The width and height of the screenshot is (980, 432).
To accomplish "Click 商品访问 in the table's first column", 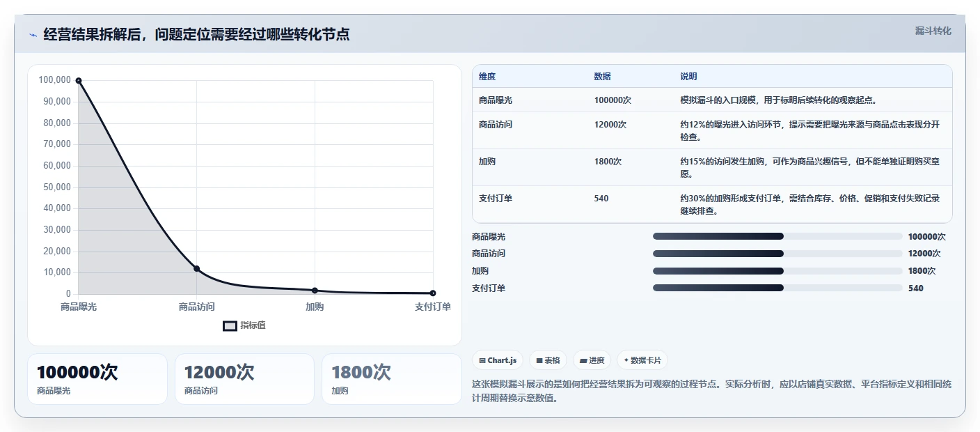I will pyautogui.click(x=496, y=125).
